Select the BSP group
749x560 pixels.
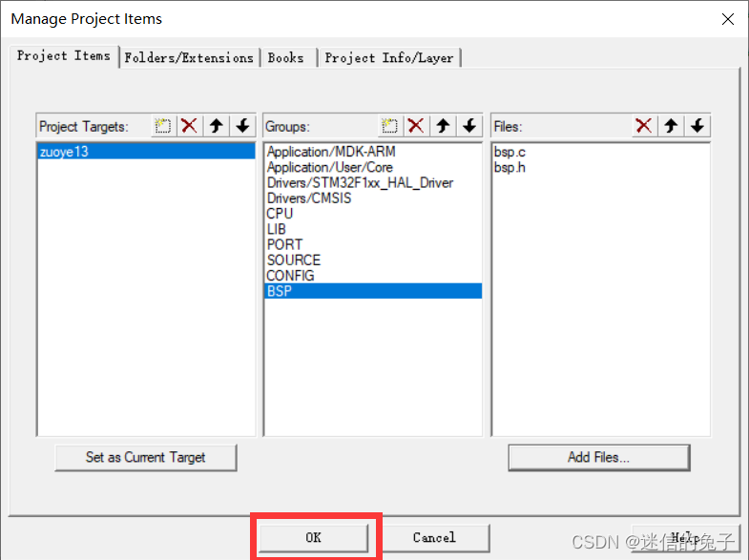[x=373, y=291]
